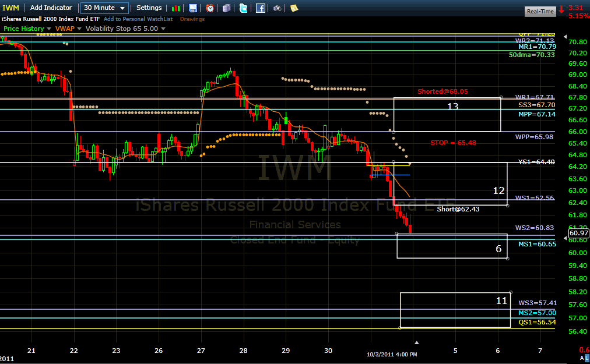590x364 pixels.
Task: Expand the Price History indicator menu
Action: 48,29
